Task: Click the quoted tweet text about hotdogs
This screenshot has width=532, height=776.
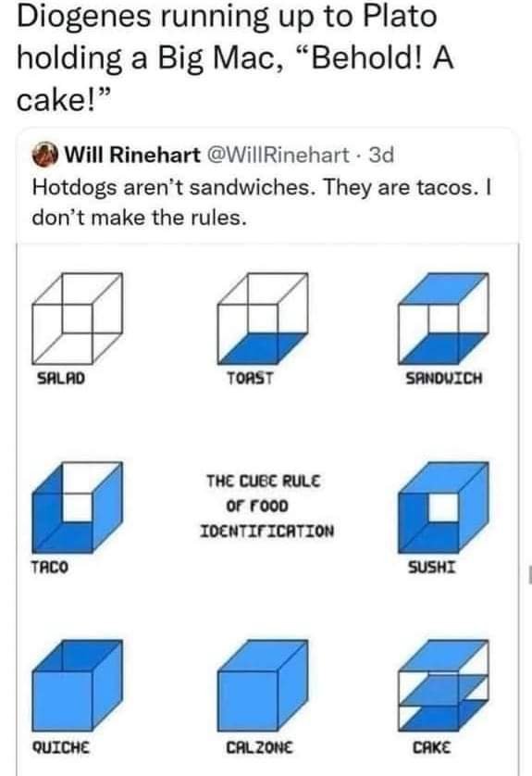Action: (x=262, y=202)
